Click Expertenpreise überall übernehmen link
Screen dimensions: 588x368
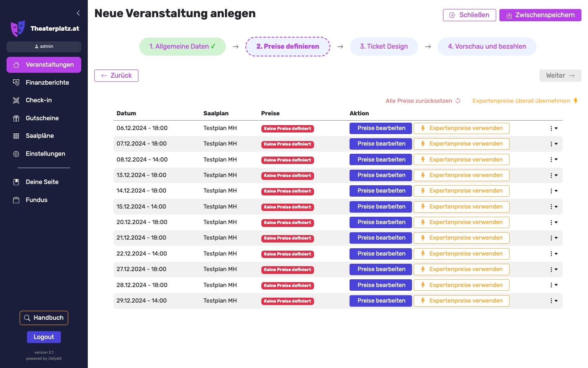[x=525, y=101]
